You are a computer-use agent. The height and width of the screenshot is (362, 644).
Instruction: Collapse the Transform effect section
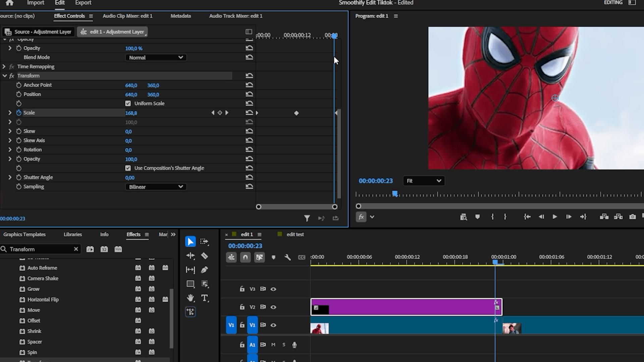5,76
